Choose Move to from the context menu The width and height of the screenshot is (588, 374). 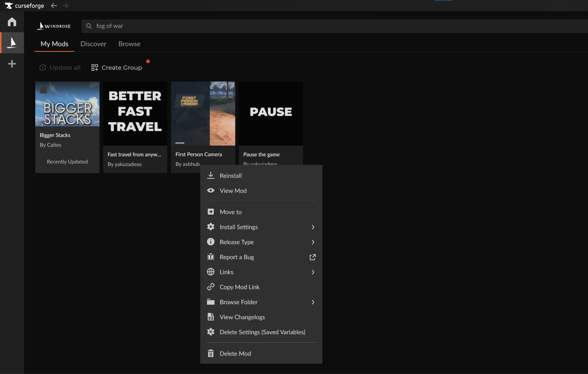(x=261, y=212)
